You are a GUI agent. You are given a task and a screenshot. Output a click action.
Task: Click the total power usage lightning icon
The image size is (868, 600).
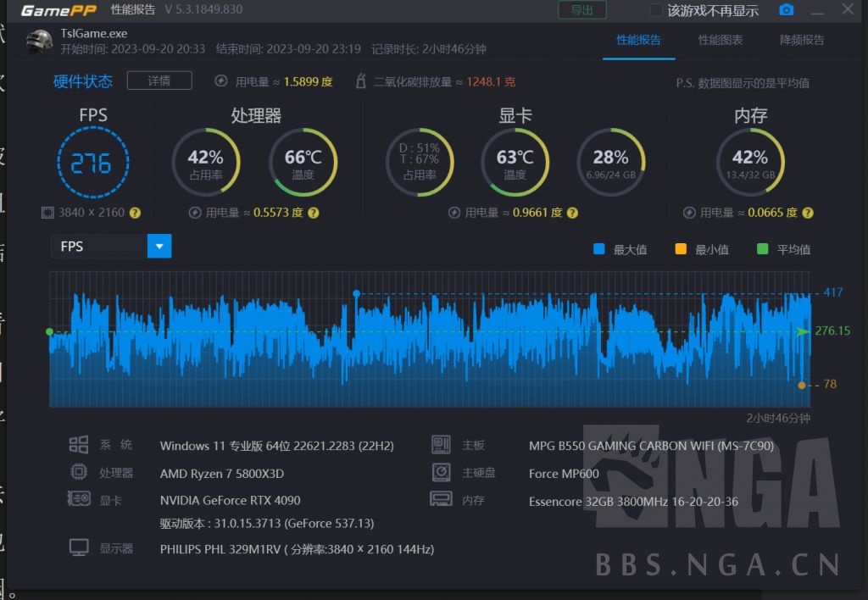coord(221,81)
